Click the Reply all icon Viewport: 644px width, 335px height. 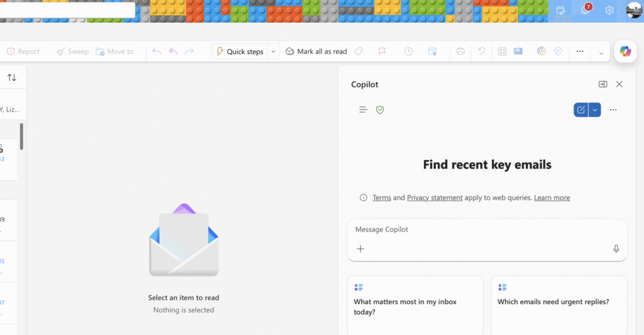(173, 52)
